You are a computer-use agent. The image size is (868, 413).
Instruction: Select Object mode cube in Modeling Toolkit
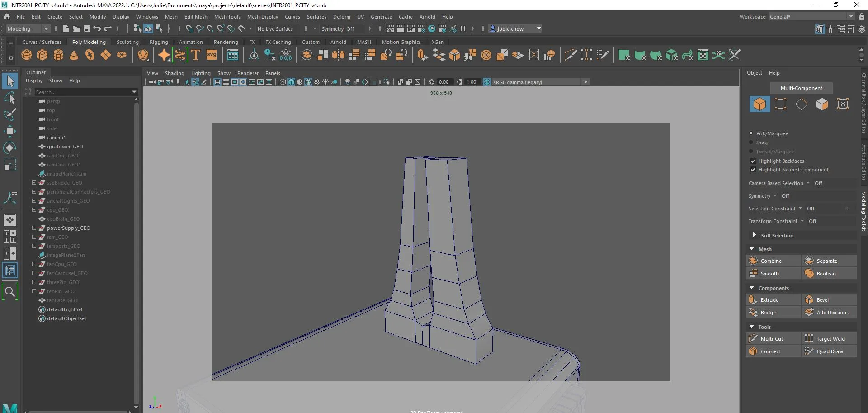[x=759, y=104]
